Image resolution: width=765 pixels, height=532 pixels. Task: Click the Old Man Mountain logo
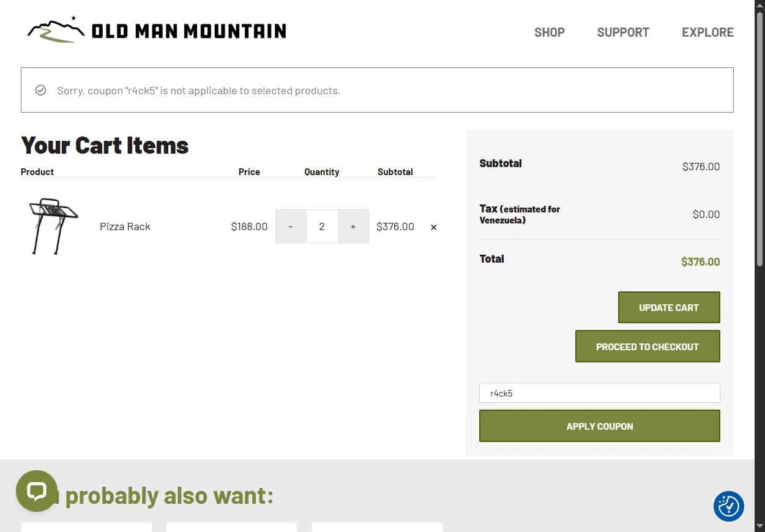point(157,30)
